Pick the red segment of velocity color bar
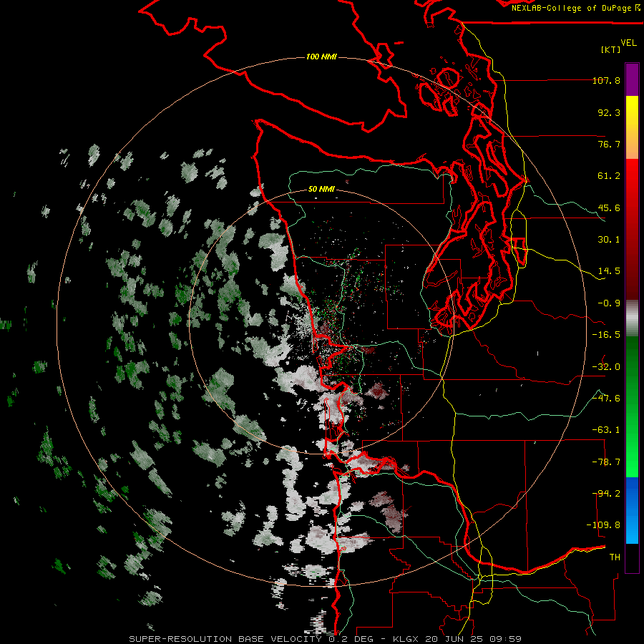The height and width of the screenshot is (644, 644). 632,229
